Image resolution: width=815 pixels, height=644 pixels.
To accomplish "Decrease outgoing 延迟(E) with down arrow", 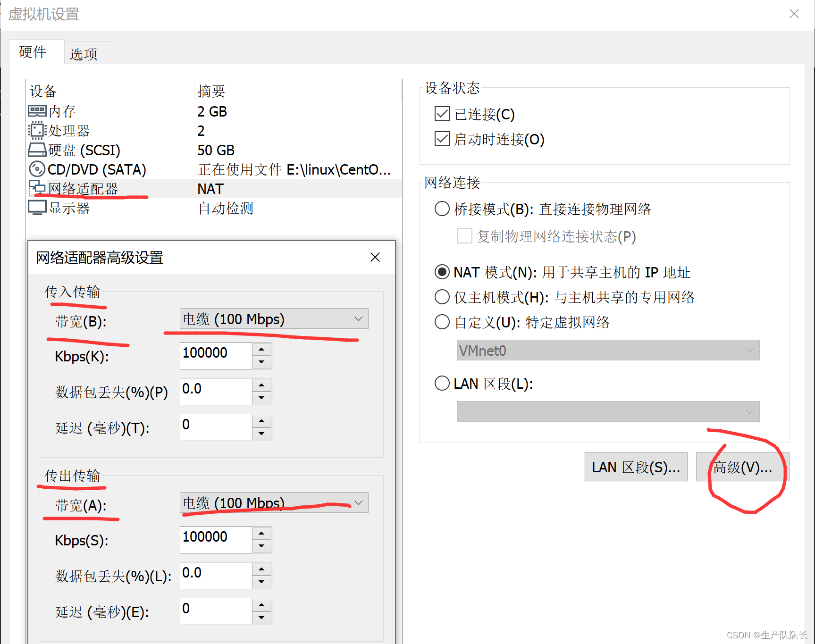I will click(x=261, y=618).
